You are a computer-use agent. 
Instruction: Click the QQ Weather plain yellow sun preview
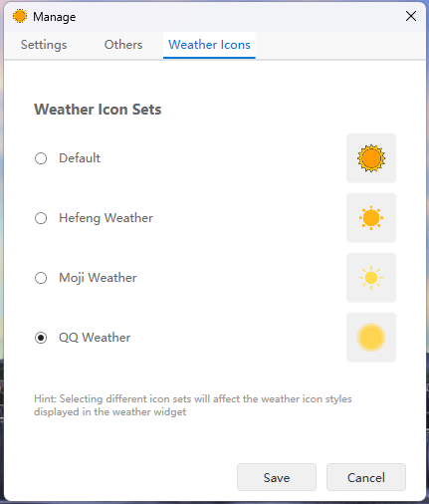371,338
